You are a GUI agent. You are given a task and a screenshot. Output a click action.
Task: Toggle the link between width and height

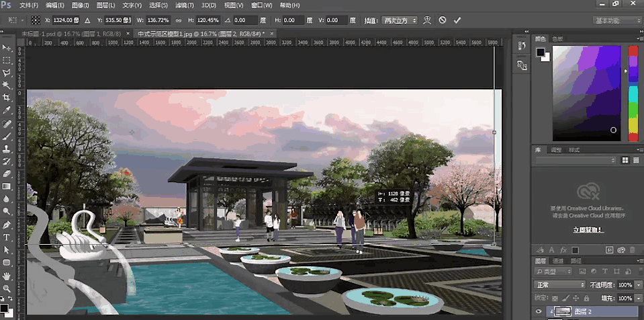point(178,20)
